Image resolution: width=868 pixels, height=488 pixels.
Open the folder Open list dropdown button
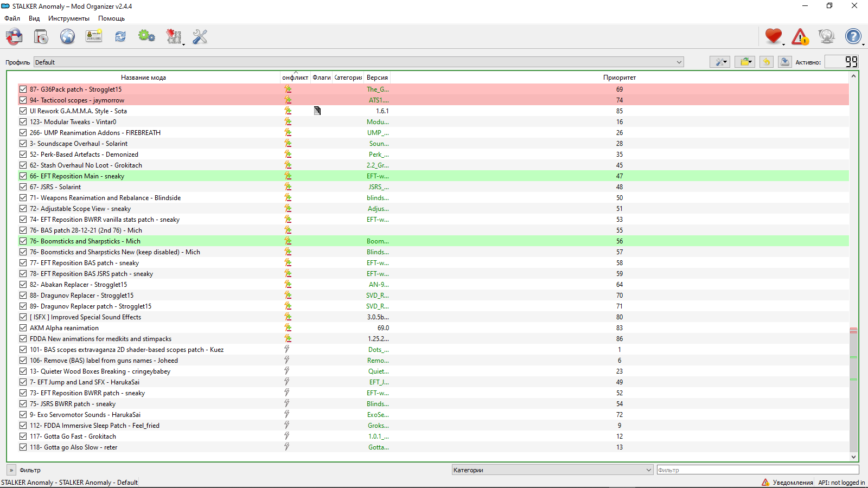click(745, 62)
